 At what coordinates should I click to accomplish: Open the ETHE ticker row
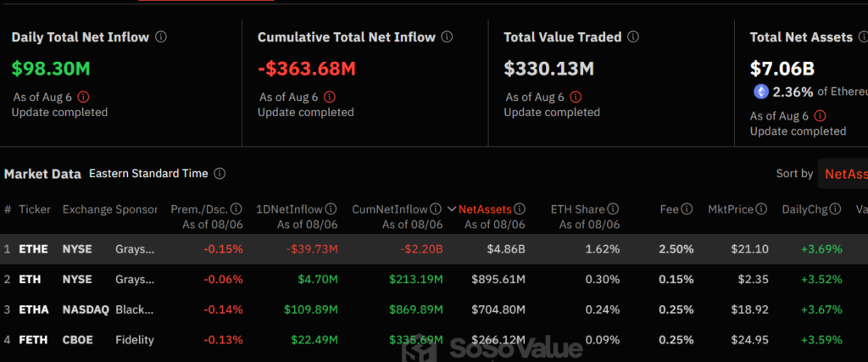35,249
